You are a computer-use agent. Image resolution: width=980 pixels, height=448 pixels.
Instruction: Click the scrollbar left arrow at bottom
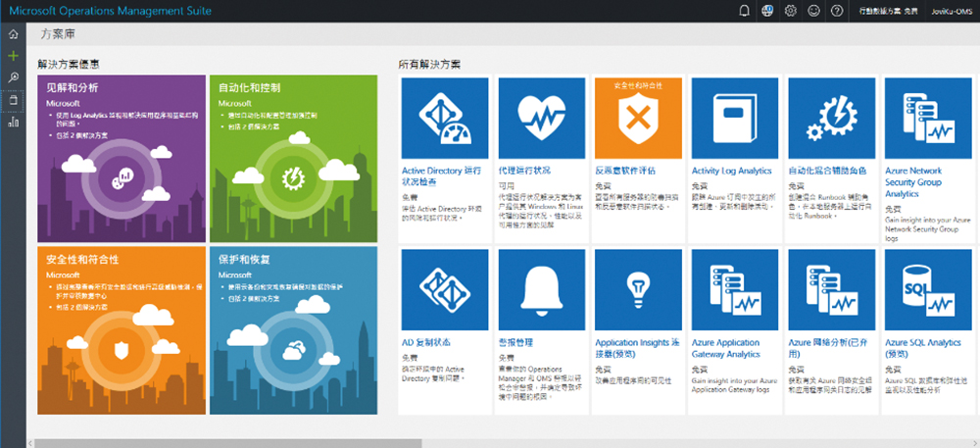tap(30, 443)
